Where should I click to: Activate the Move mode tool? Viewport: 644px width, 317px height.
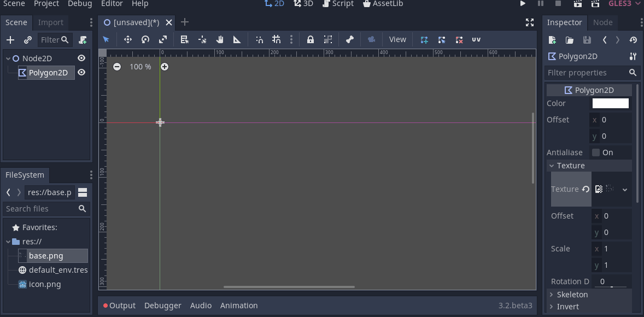(128, 39)
